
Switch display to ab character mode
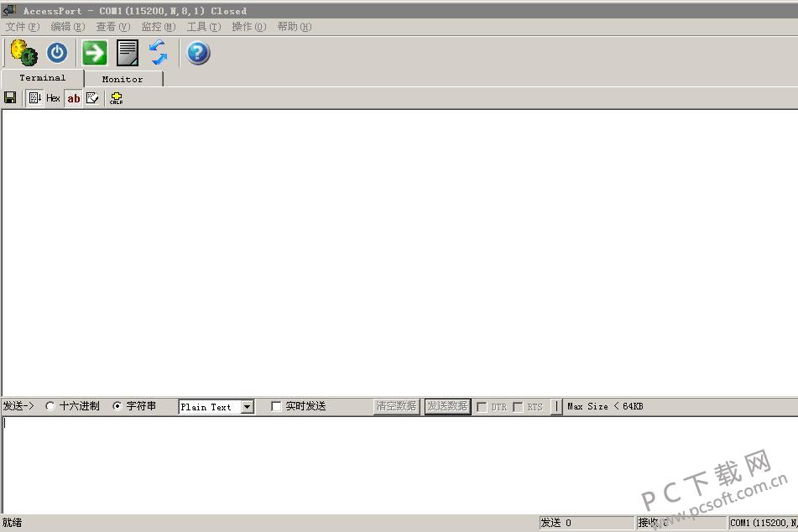74,98
